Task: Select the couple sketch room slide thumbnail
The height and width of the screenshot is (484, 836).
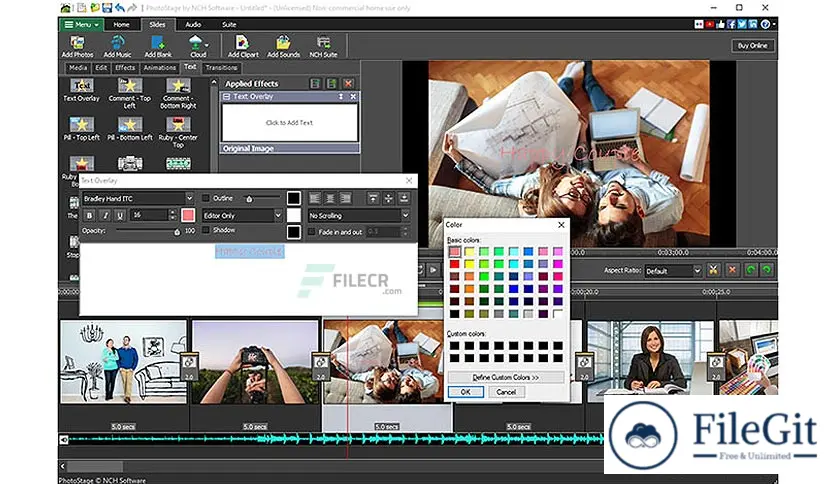Action: (123, 361)
